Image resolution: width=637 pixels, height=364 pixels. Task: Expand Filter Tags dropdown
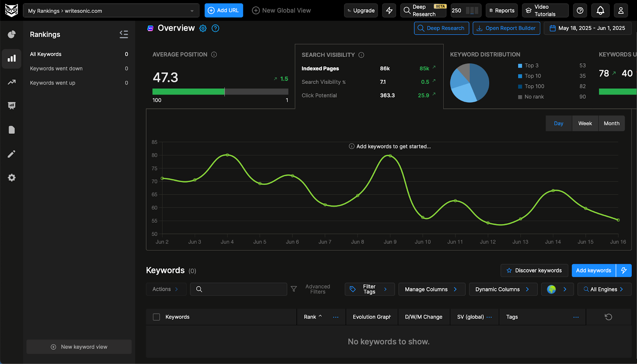pyautogui.click(x=369, y=289)
